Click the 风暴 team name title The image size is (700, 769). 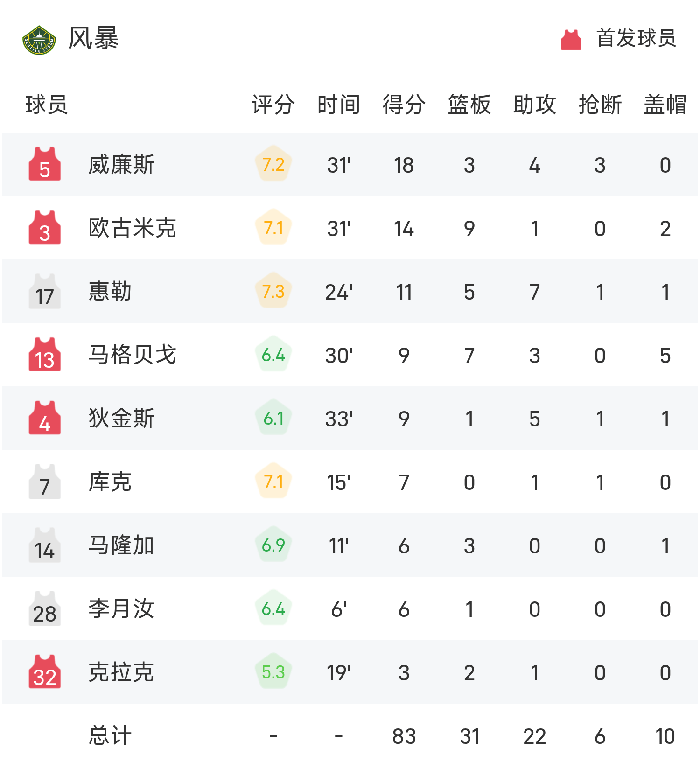click(x=93, y=38)
